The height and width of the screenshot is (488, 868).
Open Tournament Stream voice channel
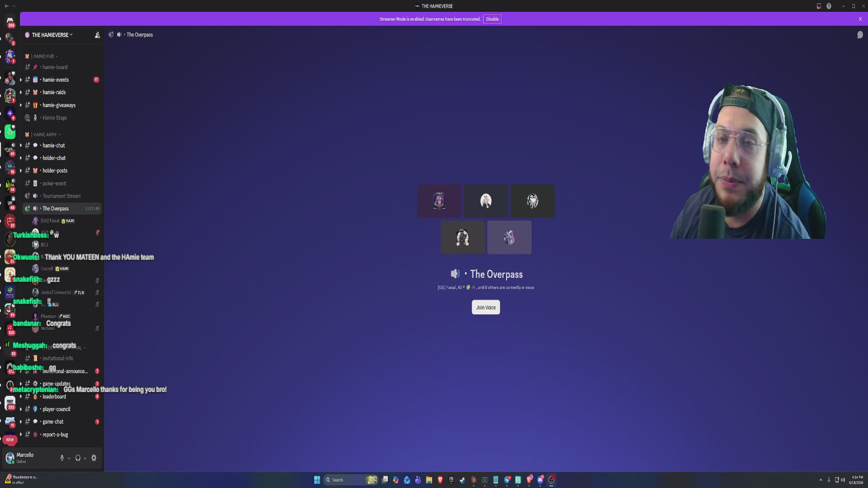coord(62,196)
